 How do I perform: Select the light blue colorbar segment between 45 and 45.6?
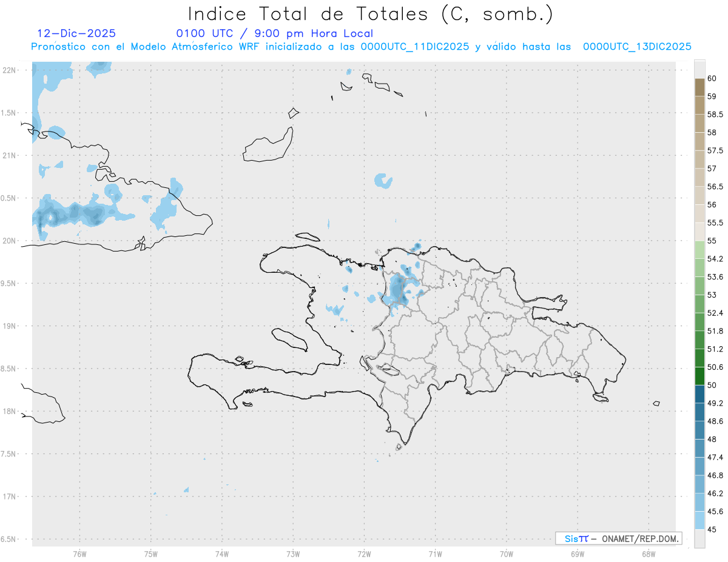(699, 520)
